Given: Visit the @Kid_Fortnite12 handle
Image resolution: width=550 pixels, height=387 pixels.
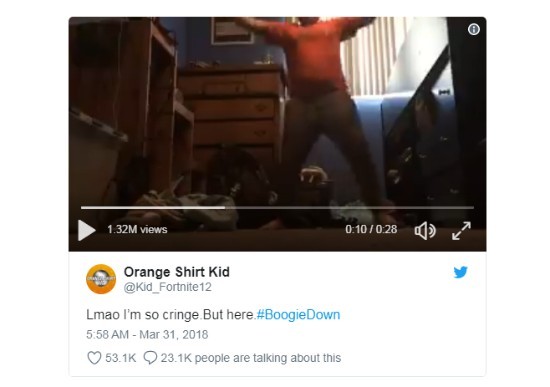Looking at the screenshot, I should [168, 287].
